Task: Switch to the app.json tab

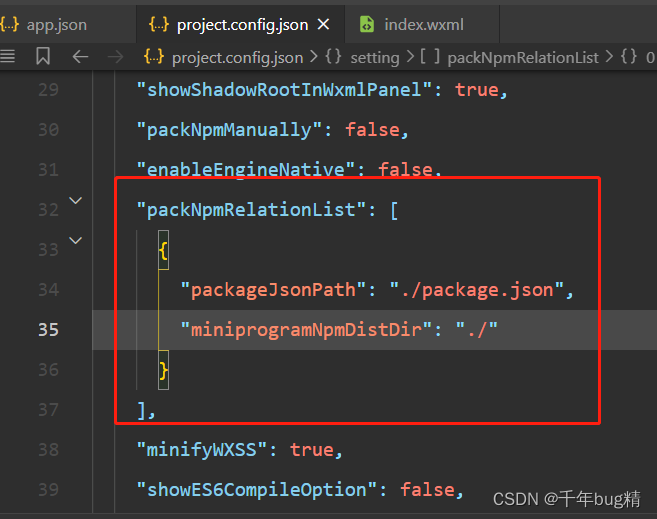Action: pyautogui.click(x=57, y=25)
